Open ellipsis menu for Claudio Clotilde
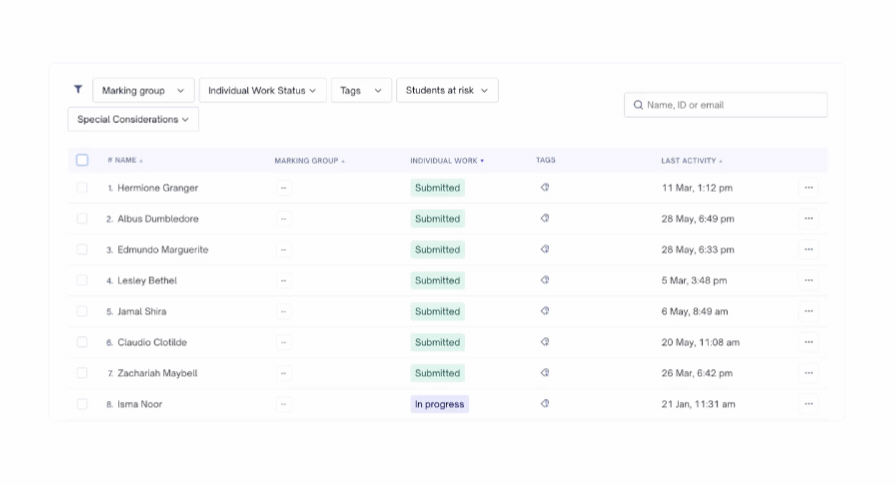This screenshot has width=895, height=484. click(808, 342)
